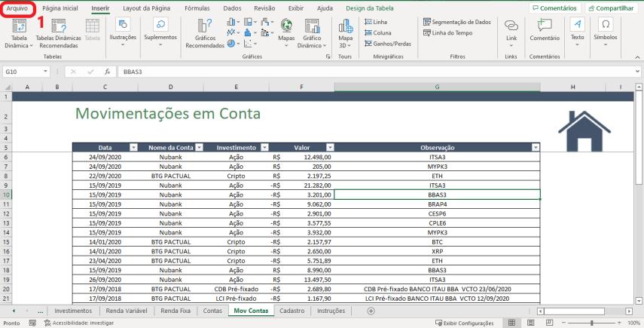Open Tabelas Dinâmicas Recomendadas
644x328 pixels.
pyautogui.click(x=59, y=34)
